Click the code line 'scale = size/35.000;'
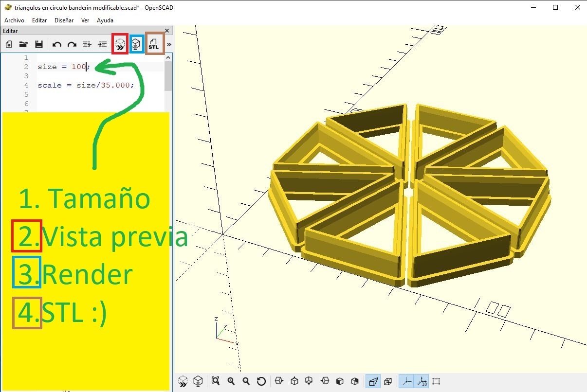 (86, 85)
